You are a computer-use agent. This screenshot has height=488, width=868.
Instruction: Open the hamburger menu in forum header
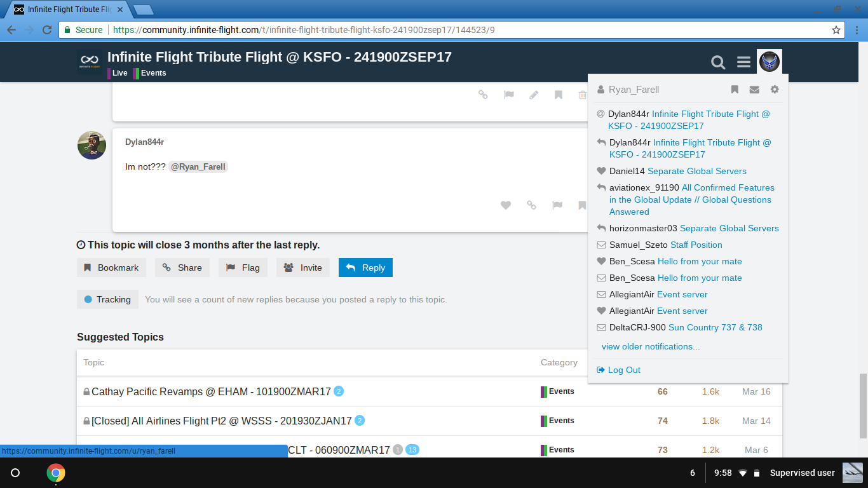pyautogui.click(x=744, y=62)
